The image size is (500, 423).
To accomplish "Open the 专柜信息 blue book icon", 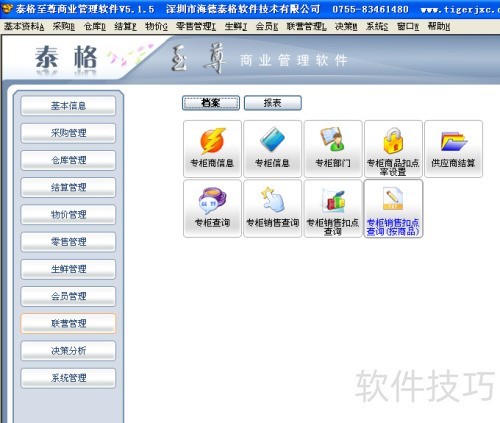I will coord(272,149).
